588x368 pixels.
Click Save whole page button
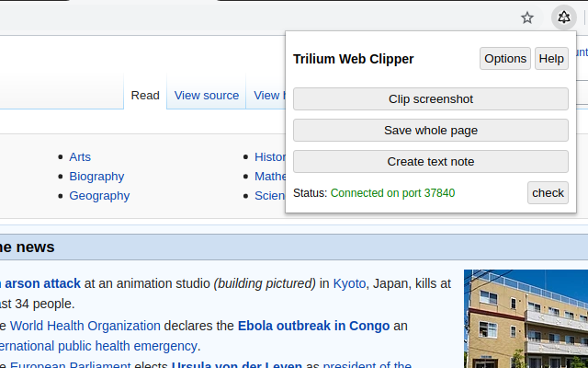(x=431, y=131)
